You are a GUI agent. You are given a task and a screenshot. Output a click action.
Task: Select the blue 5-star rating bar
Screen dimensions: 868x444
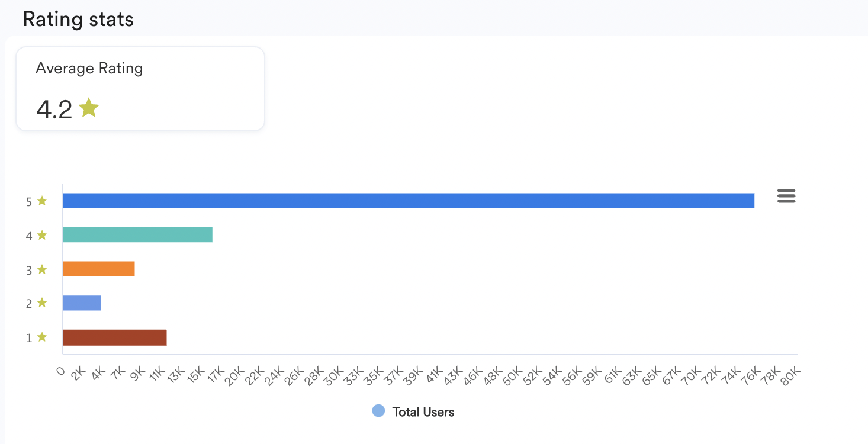click(409, 201)
